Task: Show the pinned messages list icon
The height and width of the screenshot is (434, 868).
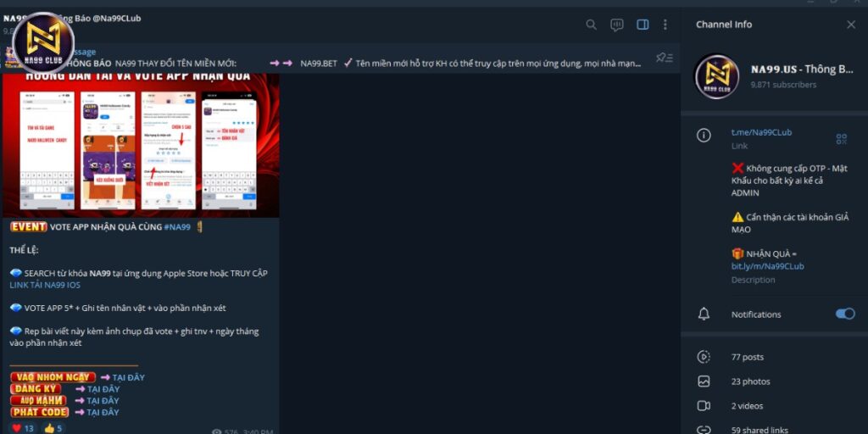Action: 665,58
